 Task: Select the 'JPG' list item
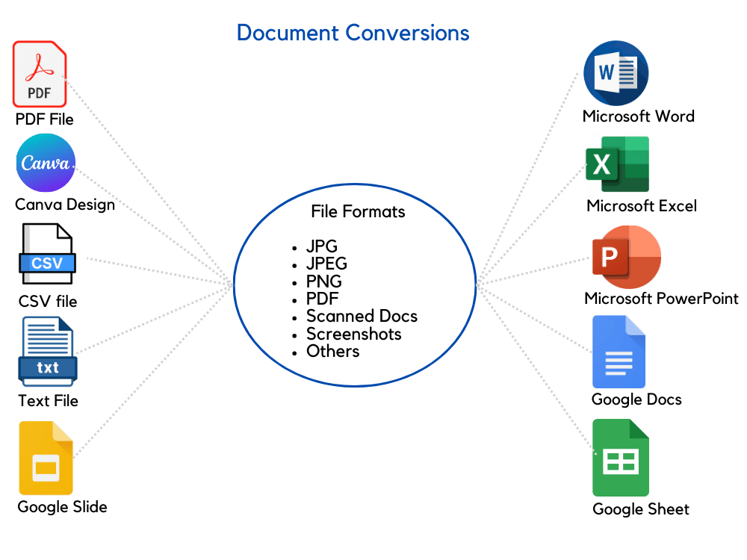[x=321, y=246]
